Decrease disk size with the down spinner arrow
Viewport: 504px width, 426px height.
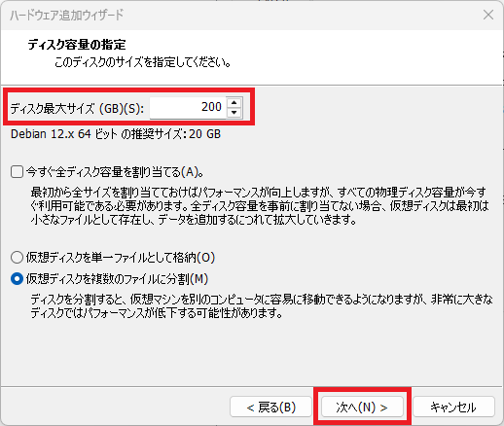tap(234, 113)
